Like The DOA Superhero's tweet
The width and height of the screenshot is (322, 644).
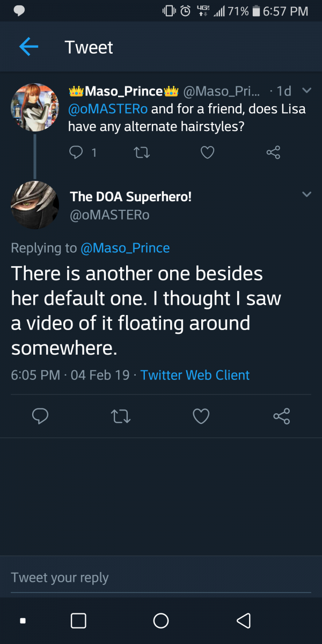(201, 416)
